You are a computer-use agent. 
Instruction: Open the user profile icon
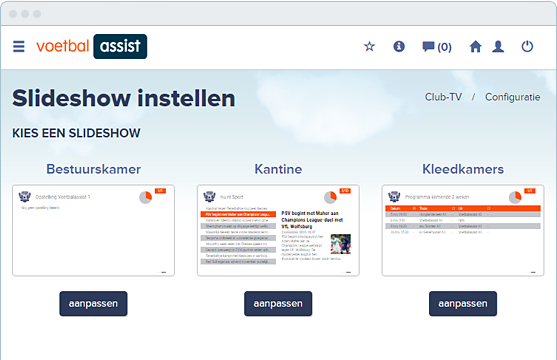pyautogui.click(x=498, y=46)
